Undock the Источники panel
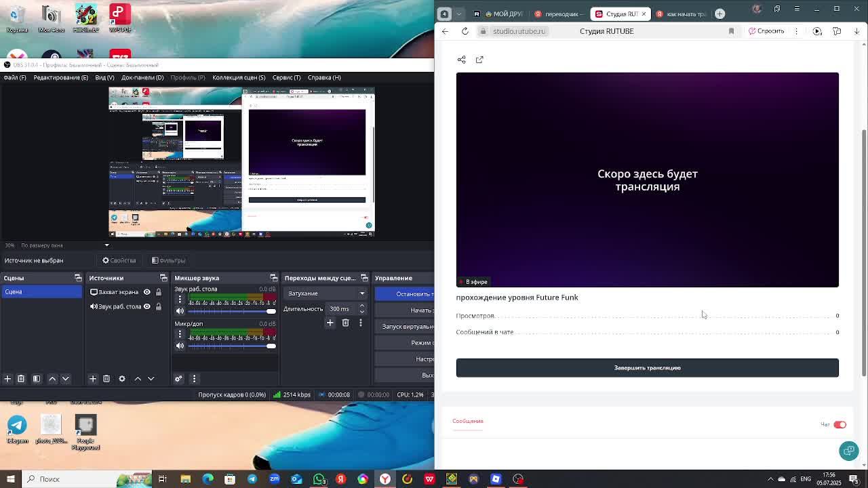 (163, 278)
